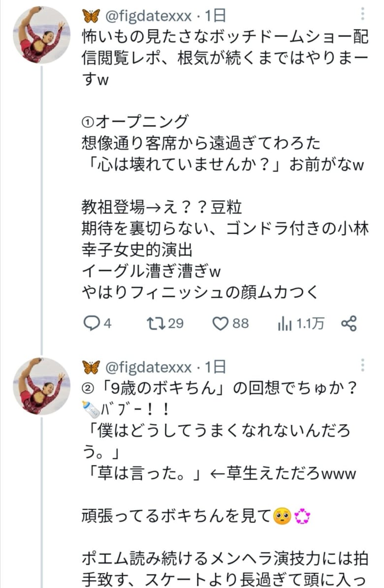Open the first tweet's skater profile avatar
This screenshot has height=588, width=384.
tap(41, 34)
